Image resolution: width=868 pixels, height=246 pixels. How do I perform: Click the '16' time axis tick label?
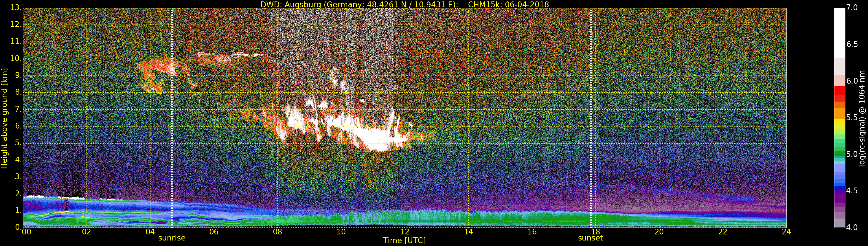tap(532, 232)
